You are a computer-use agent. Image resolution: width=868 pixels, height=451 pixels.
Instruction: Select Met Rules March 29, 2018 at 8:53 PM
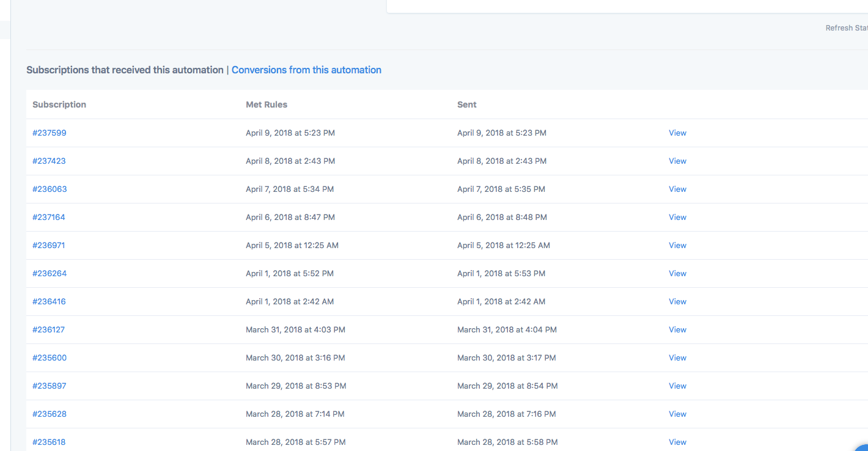pyautogui.click(x=296, y=386)
